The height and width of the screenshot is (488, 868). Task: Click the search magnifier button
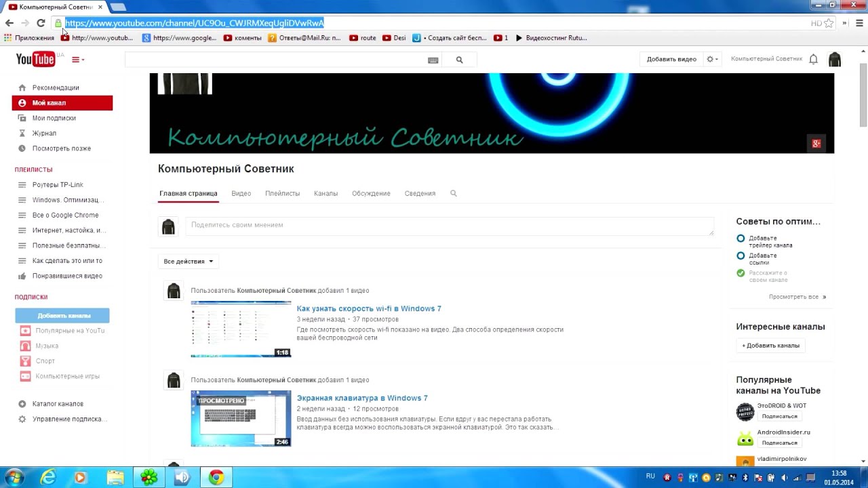[x=459, y=60]
